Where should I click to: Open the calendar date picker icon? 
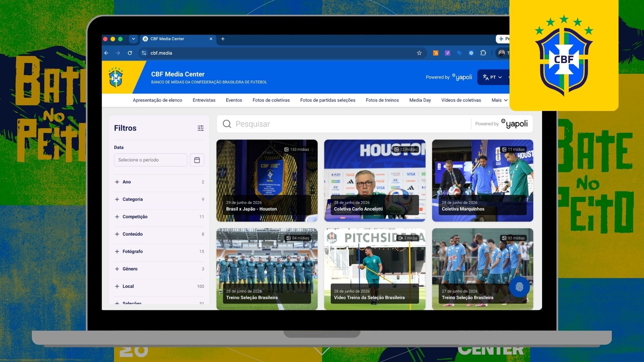pos(197,160)
